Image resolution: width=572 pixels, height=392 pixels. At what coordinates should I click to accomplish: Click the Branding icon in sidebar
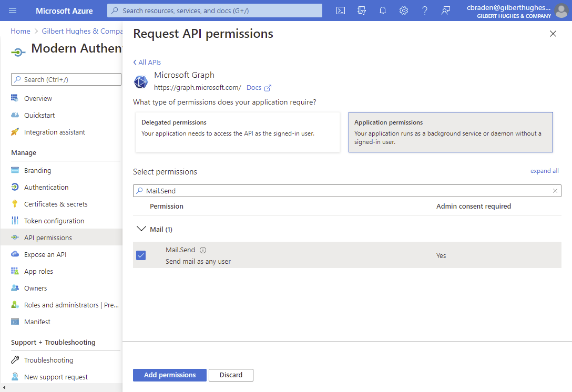click(x=15, y=170)
